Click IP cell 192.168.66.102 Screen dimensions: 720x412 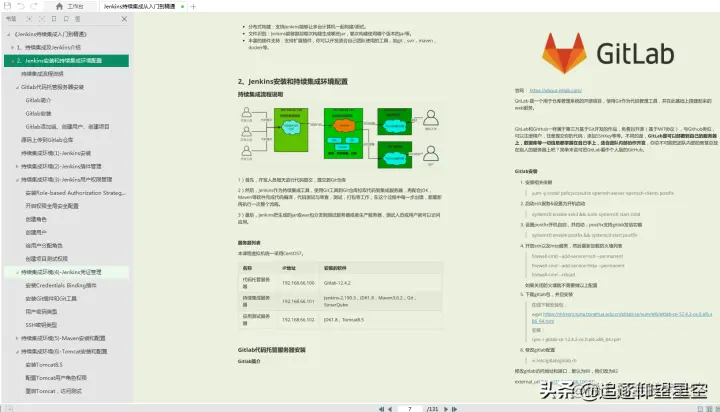click(298, 320)
